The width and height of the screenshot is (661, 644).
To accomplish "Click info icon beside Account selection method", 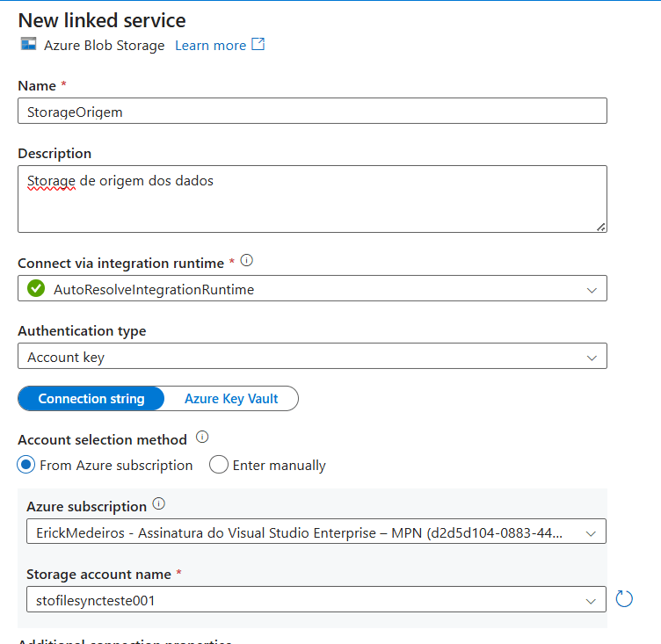I will [x=202, y=437].
